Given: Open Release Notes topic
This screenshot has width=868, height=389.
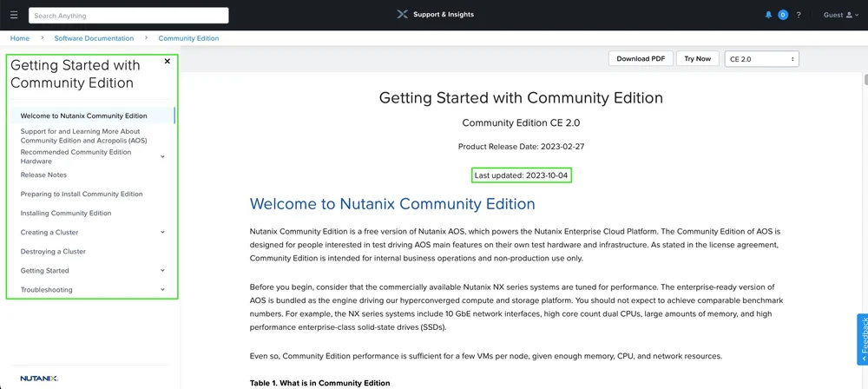Looking at the screenshot, I should click(x=43, y=175).
